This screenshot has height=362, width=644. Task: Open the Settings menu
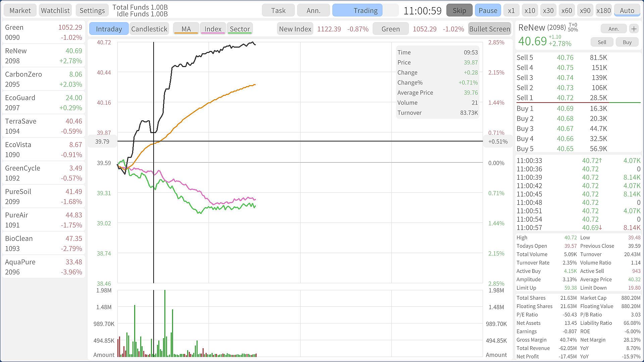92,10
